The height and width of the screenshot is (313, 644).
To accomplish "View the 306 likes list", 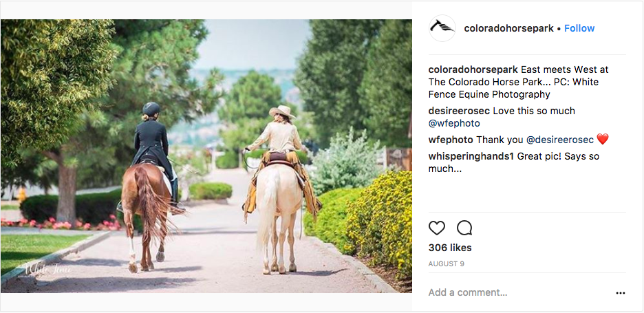I will coord(450,248).
